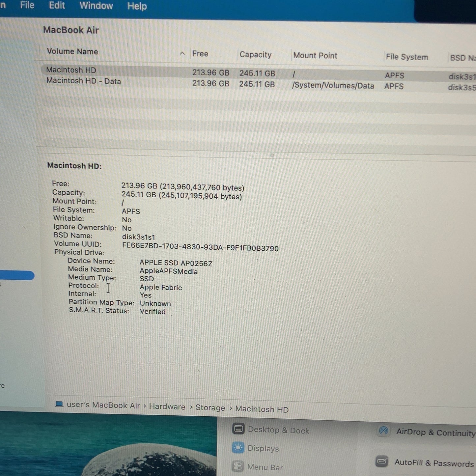The height and width of the screenshot is (476, 476).
Task: Click the selected blue sidebar item
Action: click(x=17, y=275)
